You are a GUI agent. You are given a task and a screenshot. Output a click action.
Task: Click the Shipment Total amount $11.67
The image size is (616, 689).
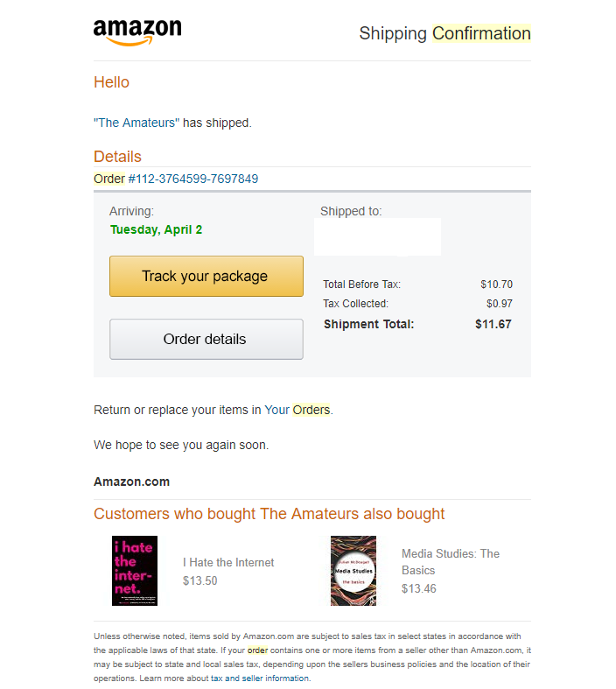pyautogui.click(x=493, y=324)
